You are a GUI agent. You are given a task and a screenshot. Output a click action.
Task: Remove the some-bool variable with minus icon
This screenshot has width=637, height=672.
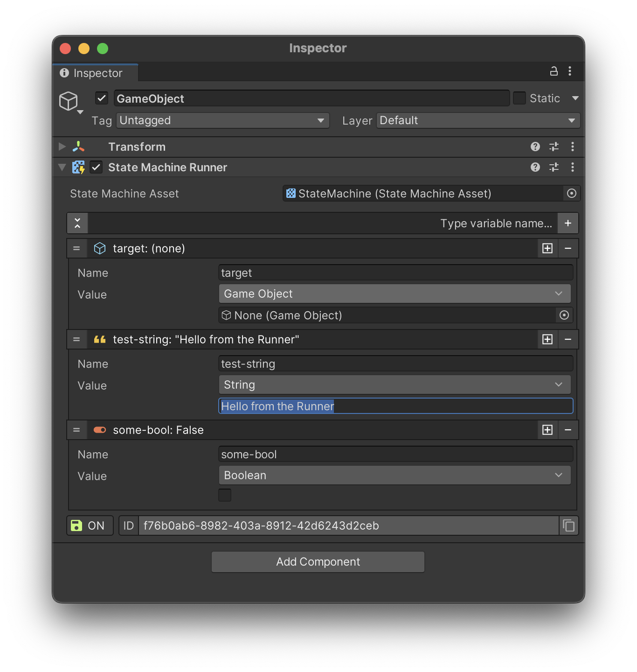click(568, 430)
